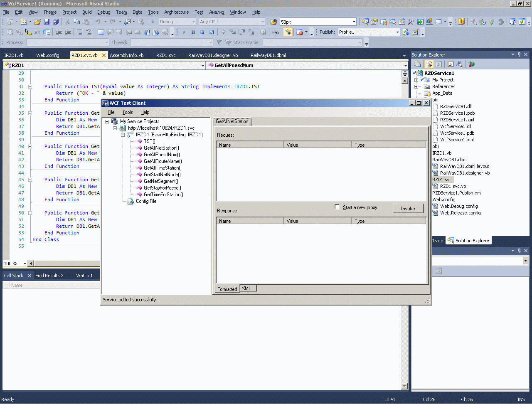This screenshot has height=404, width=532.
Task: Select GetAllRouteName() operation in service tree
Action: tap(163, 161)
